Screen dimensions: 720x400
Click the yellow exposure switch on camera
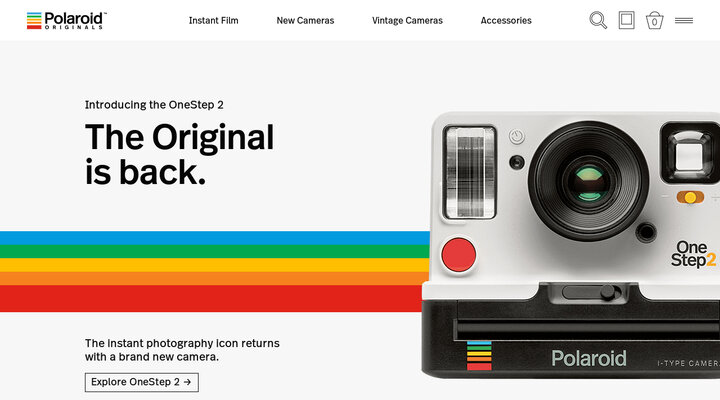pyautogui.click(x=690, y=197)
